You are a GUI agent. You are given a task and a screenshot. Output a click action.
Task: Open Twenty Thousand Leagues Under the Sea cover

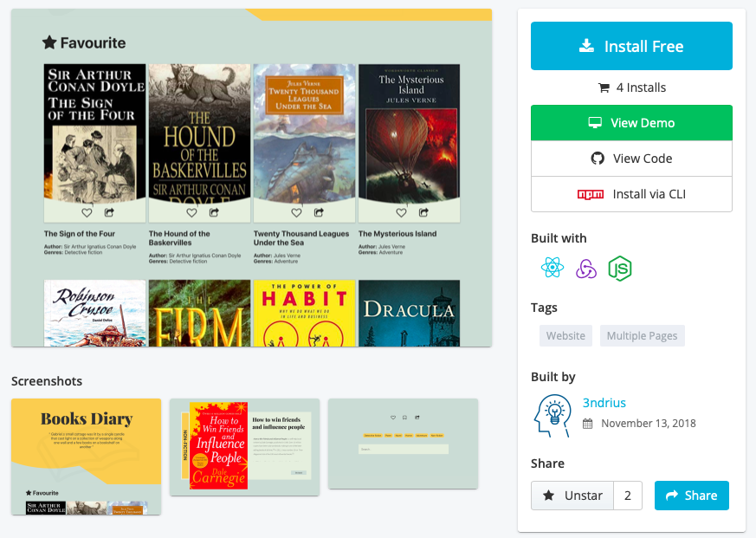304,133
